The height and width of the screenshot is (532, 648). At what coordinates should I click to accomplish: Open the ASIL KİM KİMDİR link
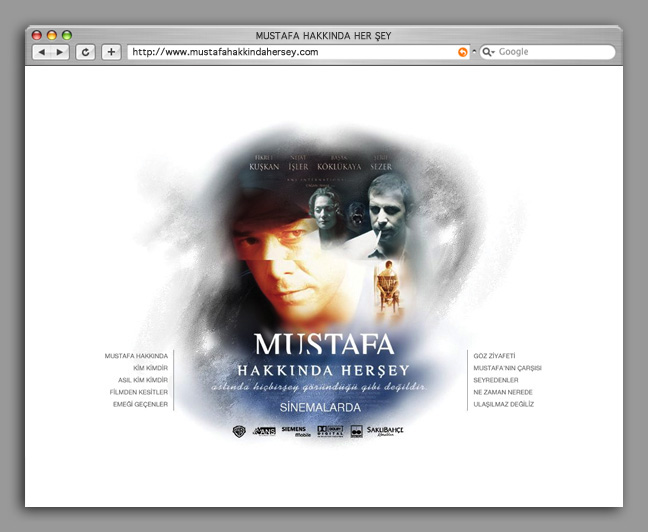tap(143, 380)
